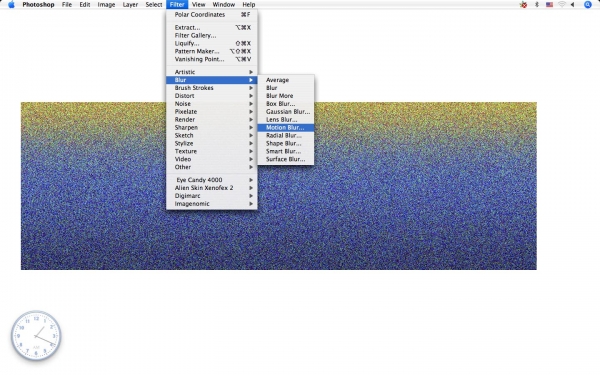Open Filter Gallery...

212,36
